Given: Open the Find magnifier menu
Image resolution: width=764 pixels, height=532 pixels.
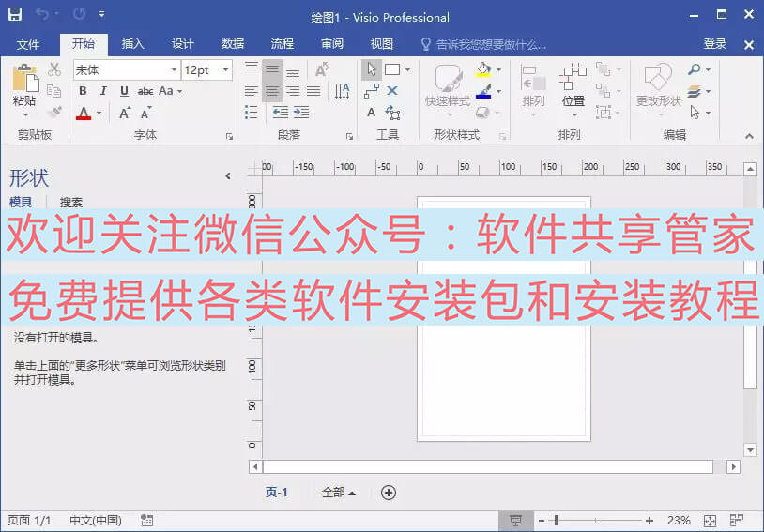Looking at the screenshot, I should click(698, 69).
